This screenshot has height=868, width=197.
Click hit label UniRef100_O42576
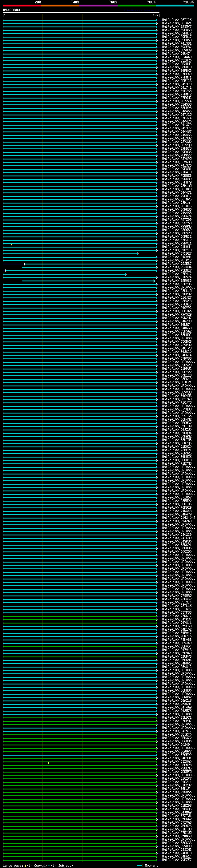(x=176, y=711)
